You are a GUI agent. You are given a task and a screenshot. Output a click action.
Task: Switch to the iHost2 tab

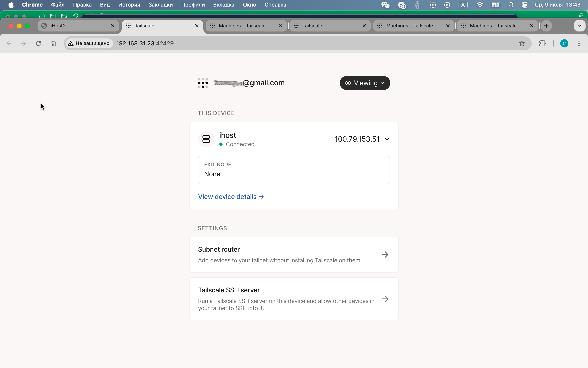(x=78, y=26)
